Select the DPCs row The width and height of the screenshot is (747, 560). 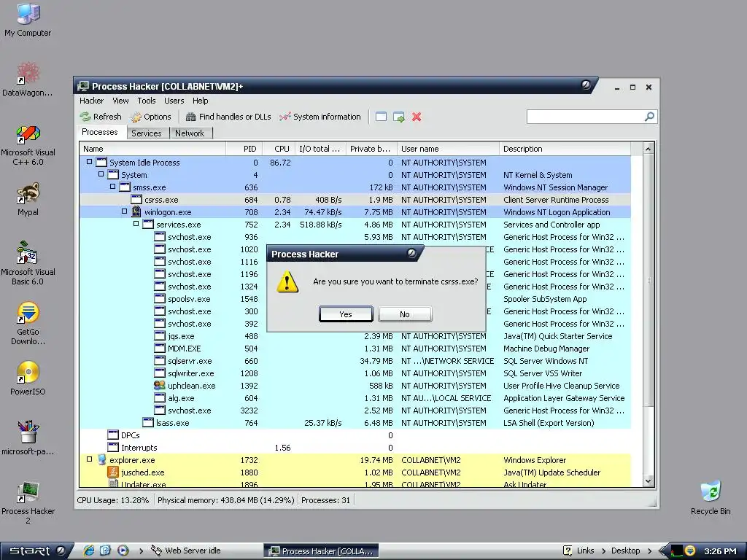[x=355, y=435]
